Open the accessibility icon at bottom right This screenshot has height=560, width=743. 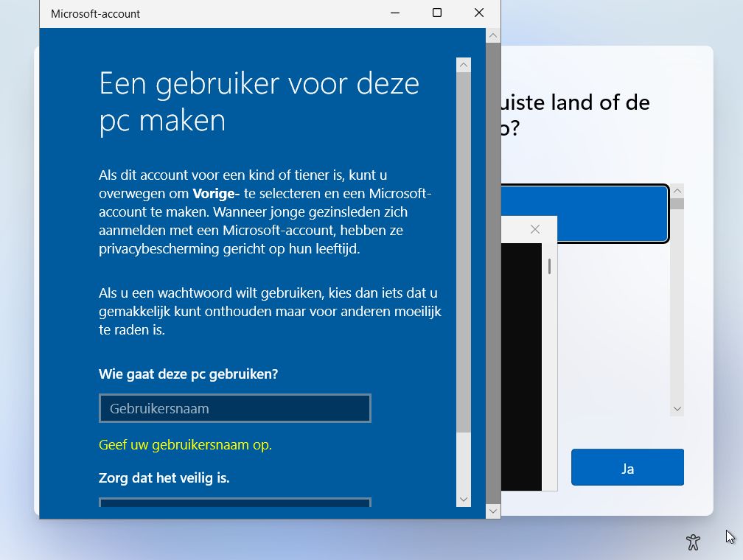coord(693,542)
